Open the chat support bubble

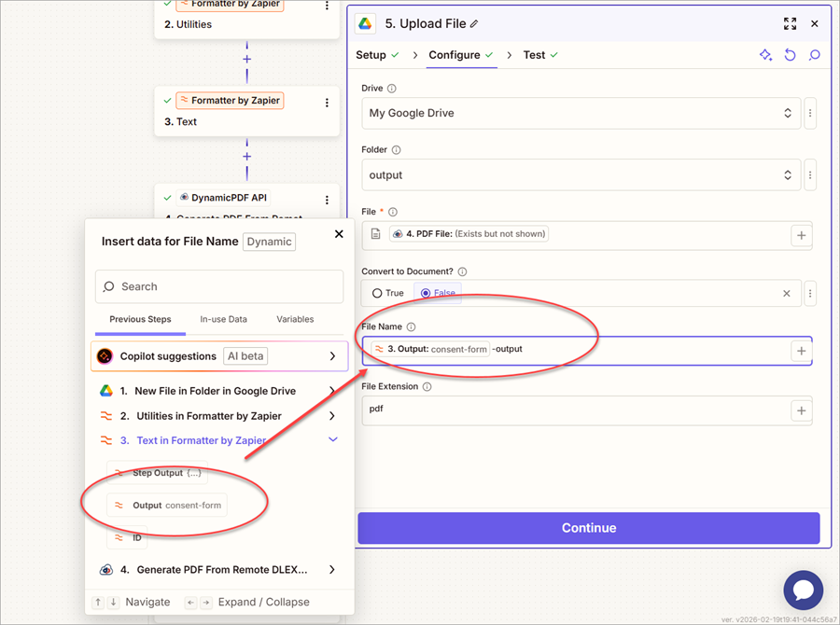803,590
